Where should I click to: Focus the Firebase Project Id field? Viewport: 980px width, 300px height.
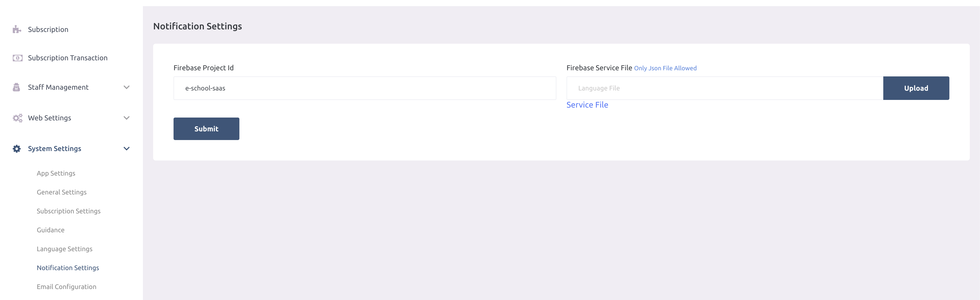point(364,88)
